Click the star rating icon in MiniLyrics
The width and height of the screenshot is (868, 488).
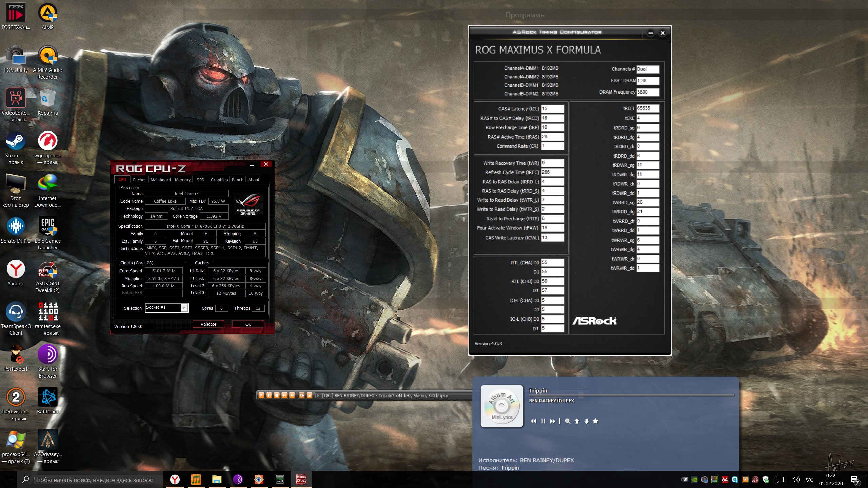click(596, 421)
